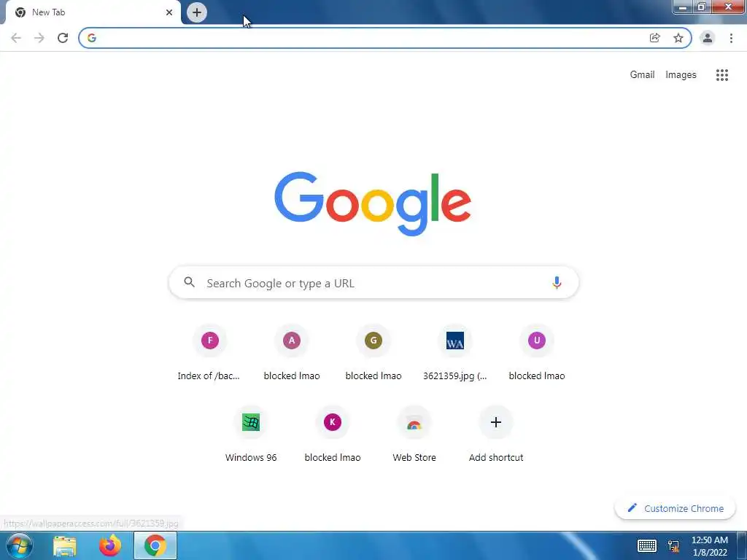Open the blocked lmao shortcut with G icon
This screenshot has height=560, width=747.
373,353
